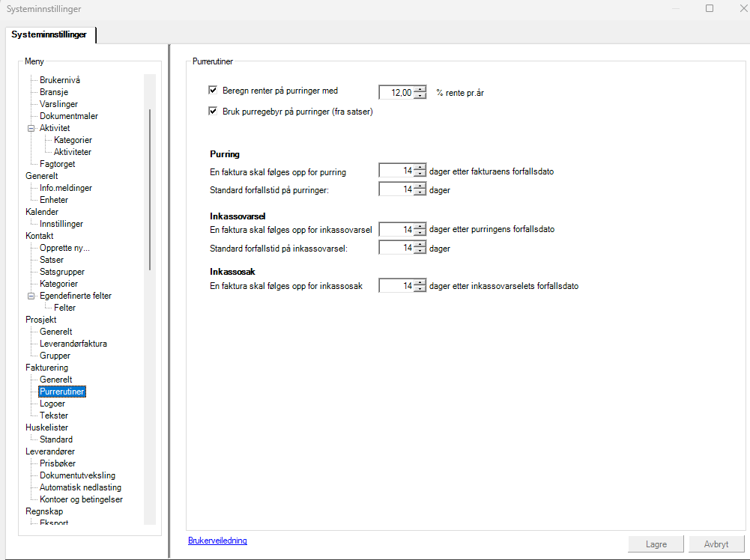Select the Regnskap top-level node
Image resolution: width=750 pixels, height=560 pixels.
[x=44, y=511]
